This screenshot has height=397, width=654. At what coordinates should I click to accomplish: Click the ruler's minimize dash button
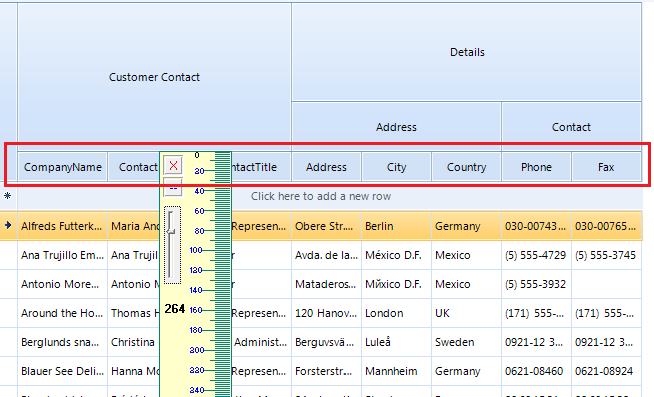click(173, 187)
